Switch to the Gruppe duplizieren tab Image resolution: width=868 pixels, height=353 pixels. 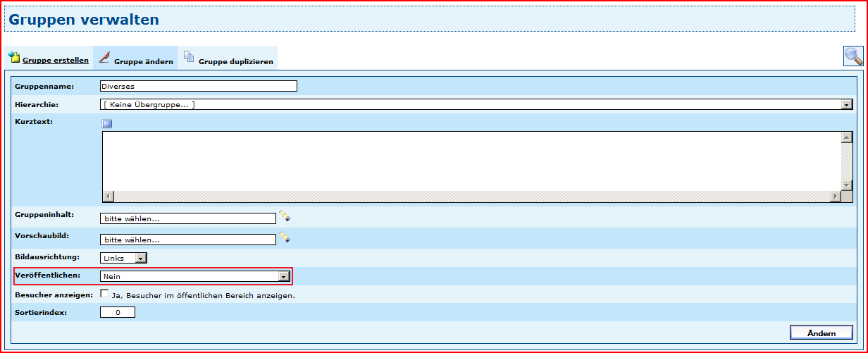(235, 62)
